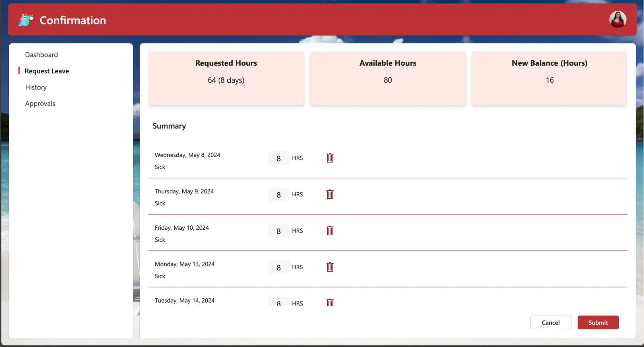Click the New Balance (Hours) card
Screen dimensions: 644x347
pyautogui.click(x=549, y=78)
